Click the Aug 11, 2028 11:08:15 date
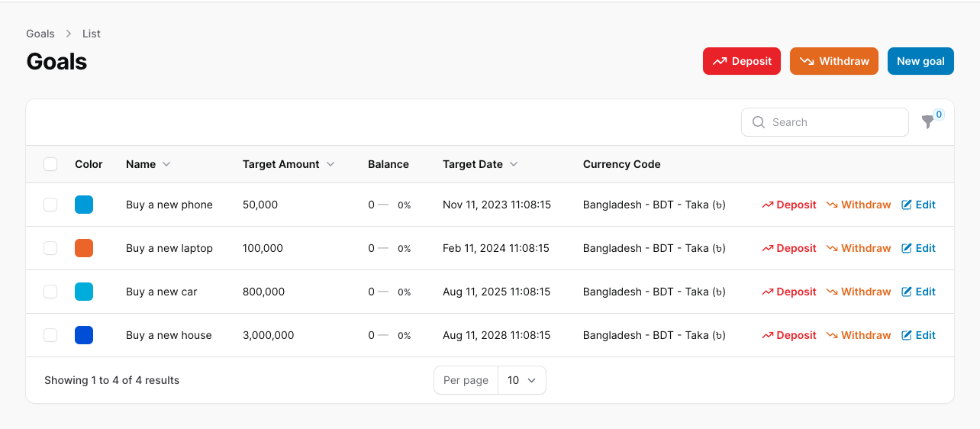 [x=497, y=335]
